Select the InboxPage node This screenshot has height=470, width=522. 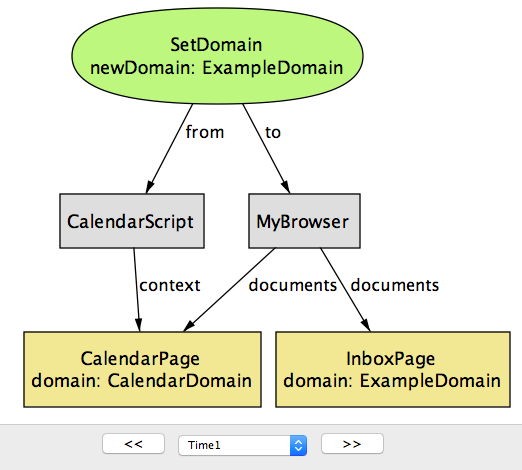(393, 369)
